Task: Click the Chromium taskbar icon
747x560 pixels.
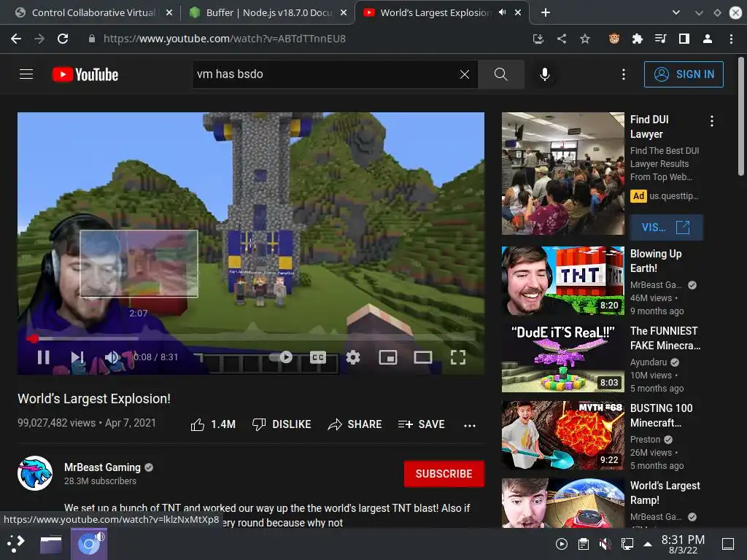Action: tap(89, 544)
